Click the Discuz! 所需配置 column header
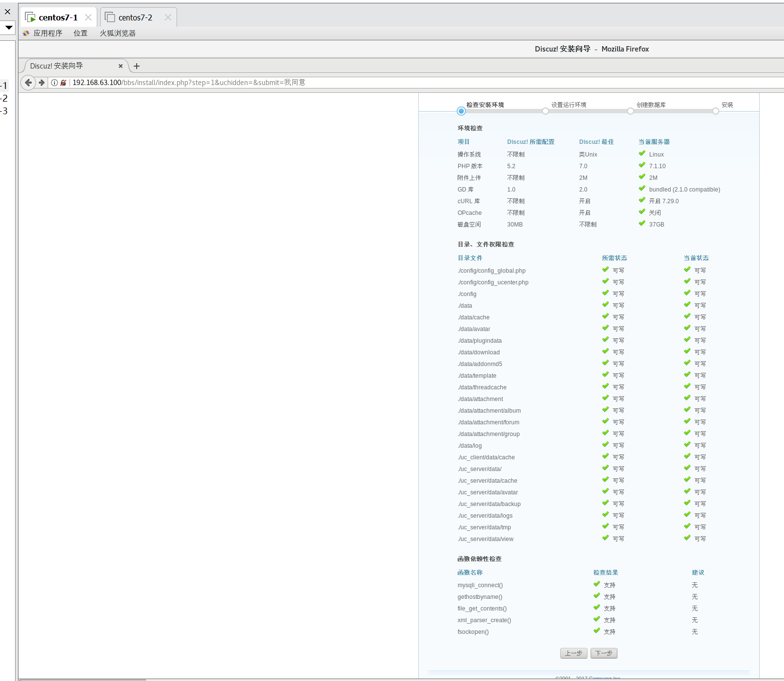Image resolution: width=784 pixels, height=681 pixels. coord(531,142)
